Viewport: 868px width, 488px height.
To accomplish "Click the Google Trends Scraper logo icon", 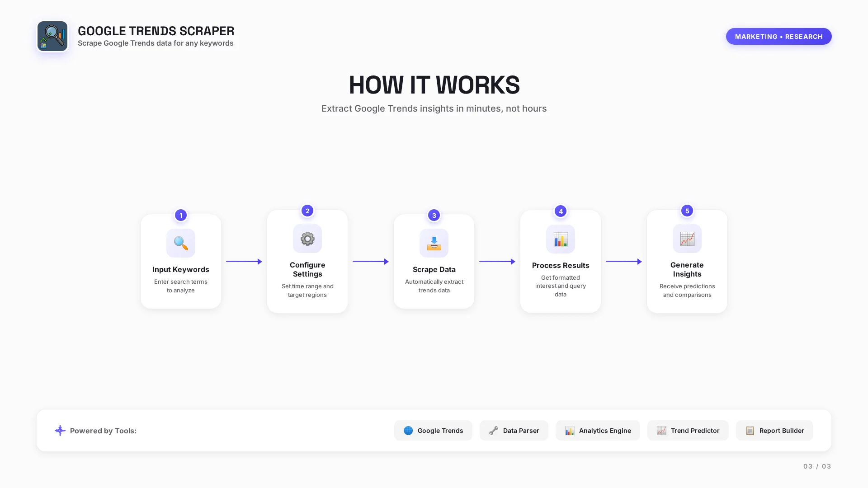I will (52, 36).
